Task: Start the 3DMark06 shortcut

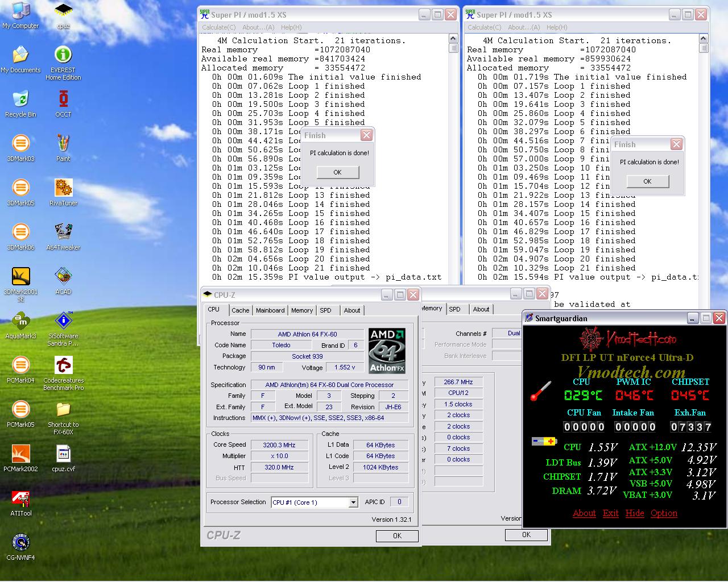Action: tap(20, 237)
